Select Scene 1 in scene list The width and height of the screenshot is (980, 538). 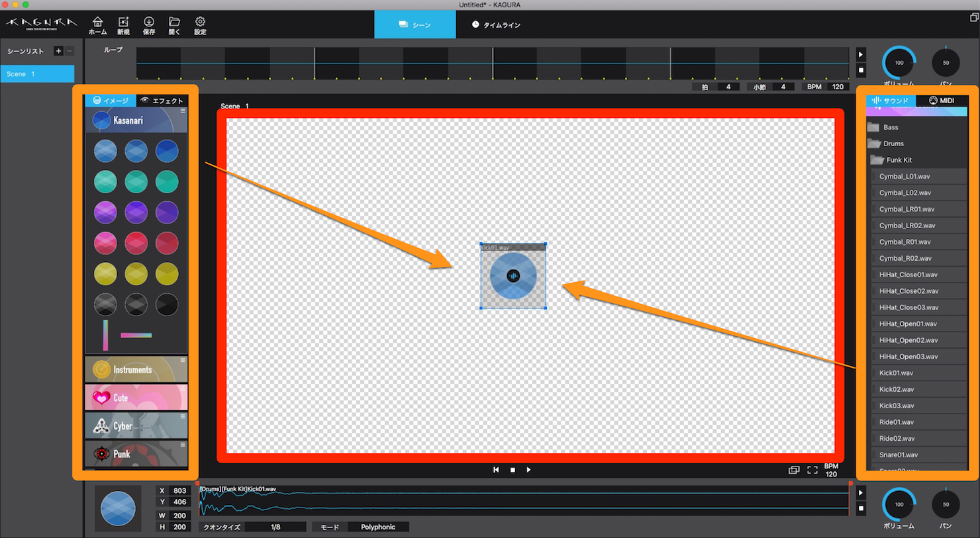pyautogui.click(x=37, y=74)
